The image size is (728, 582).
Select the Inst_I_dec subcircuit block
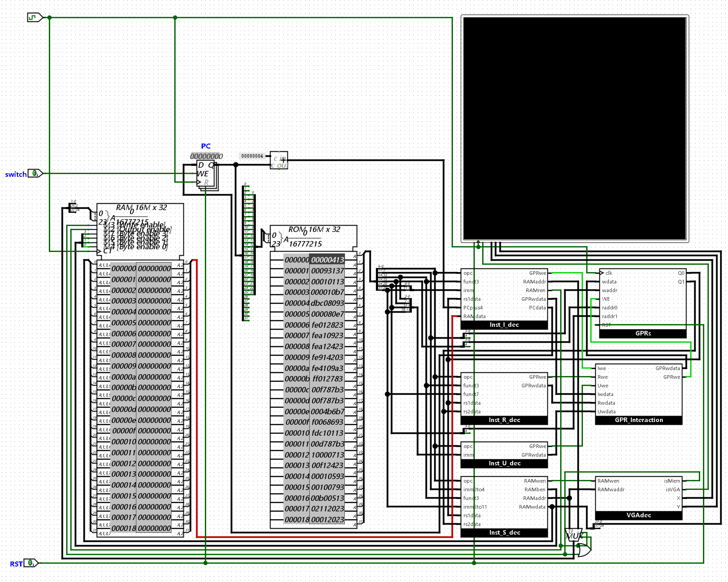504,299
